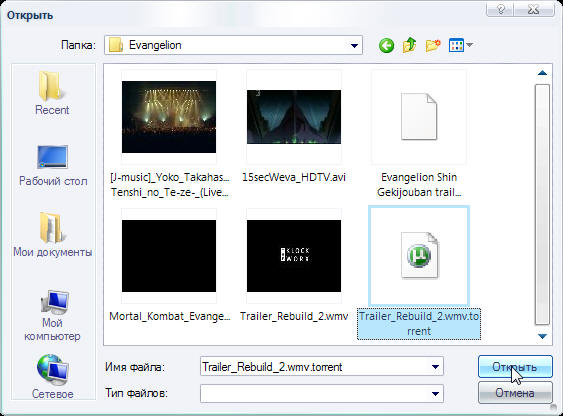Image resolution: width=563 pixels, height=416 pixels.
Task: Open Мой компьютер in sidebar
Action: pos(52,316)
